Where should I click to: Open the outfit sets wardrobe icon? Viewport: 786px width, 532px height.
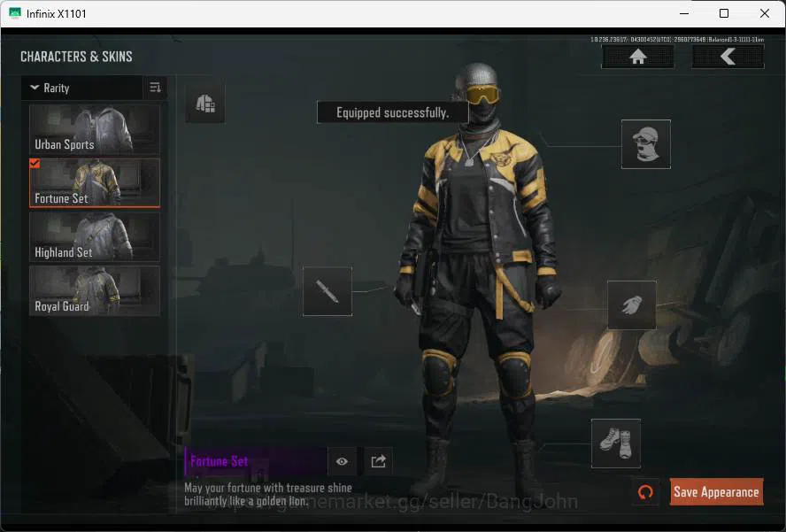pyautogui.click(x=205, y=104)
